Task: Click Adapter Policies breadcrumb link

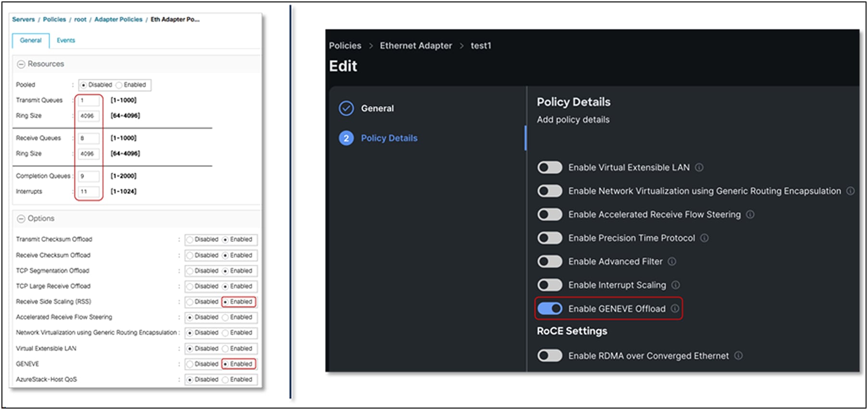Action: click(118, 19)
